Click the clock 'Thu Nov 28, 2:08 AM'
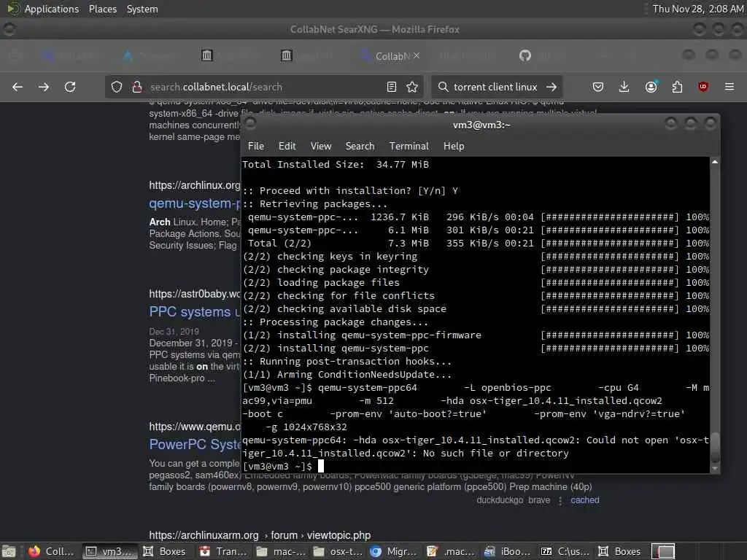747x560 pixels. coord(698,9)
